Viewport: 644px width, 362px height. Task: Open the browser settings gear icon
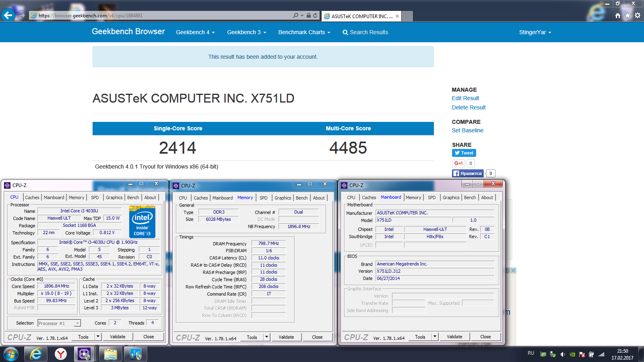(x=637, y=15)
